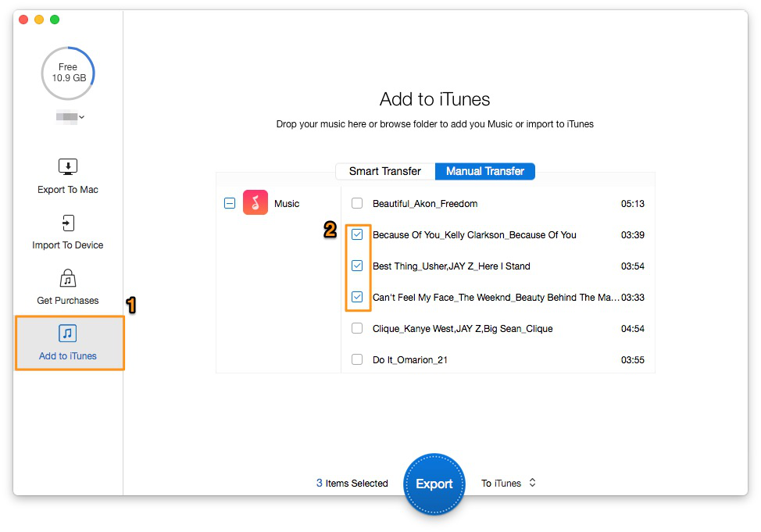Image resolution: width=761 pixels, height=532 pixels.
Task: Select song Clique_Kanye West,JAY Z,Big Sean_Clique
Action: pyautogui.click(x=463, y=329)
